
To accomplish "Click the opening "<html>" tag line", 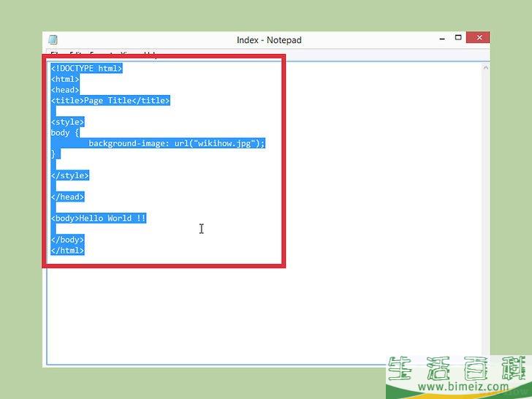I will pyautogui.click(x=65, y=79).
